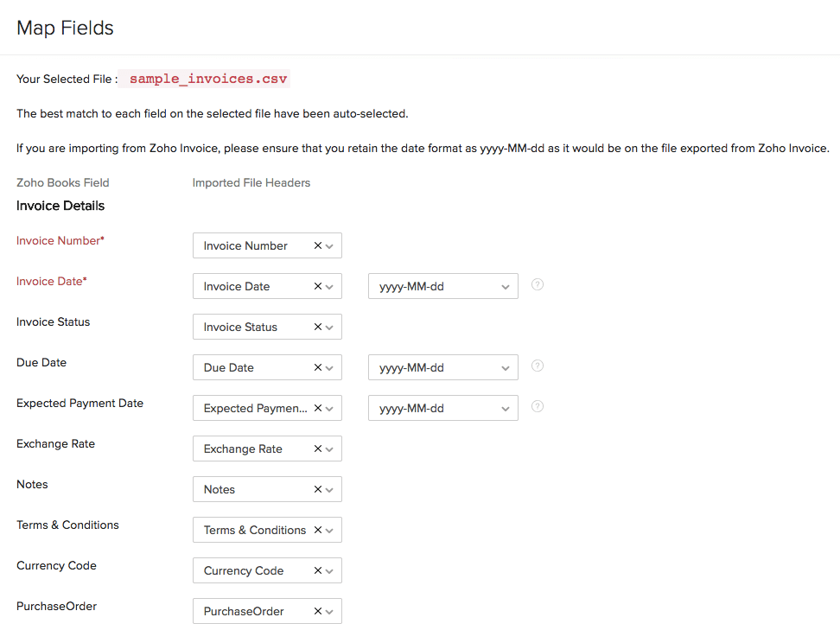Expand the PurchaseOrder header dropdown arrow
Screen dimensions: 840x630
[x=329, y=612]
